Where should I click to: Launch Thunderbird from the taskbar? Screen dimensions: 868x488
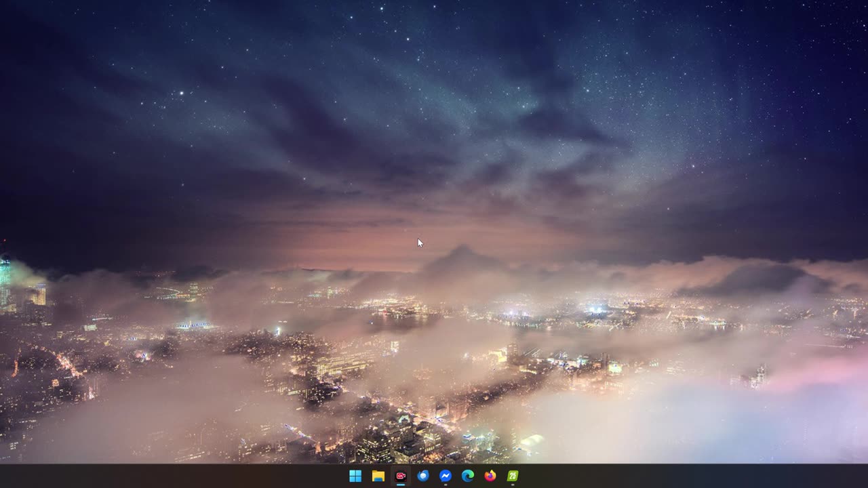click(x=423, y=476)
